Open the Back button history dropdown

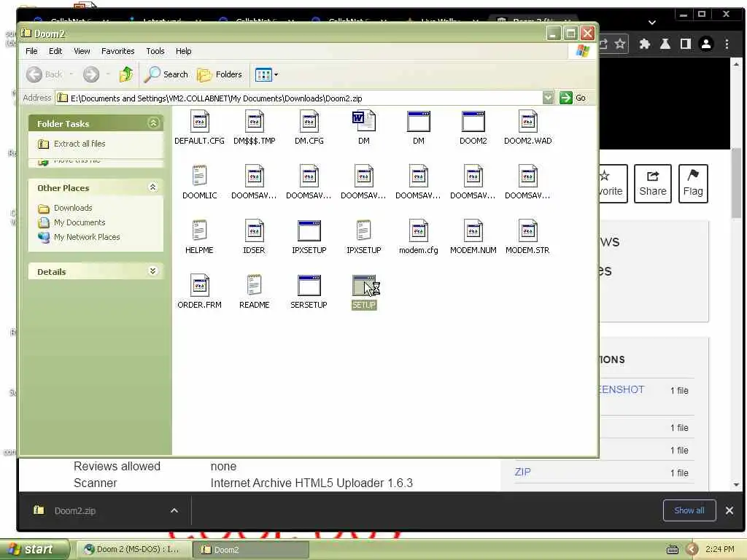[71, 74]
